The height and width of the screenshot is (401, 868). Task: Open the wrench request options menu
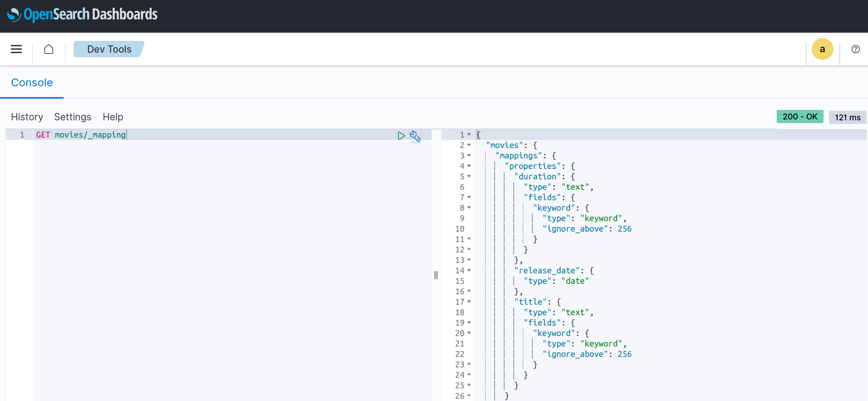415,136
